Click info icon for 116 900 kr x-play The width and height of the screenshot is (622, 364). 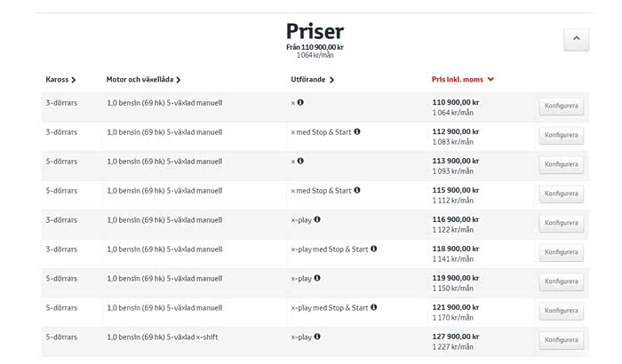pos(317,219)
